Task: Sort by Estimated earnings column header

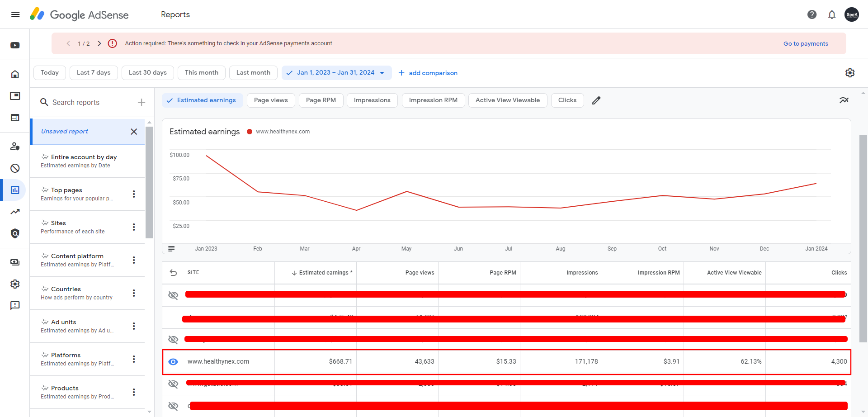Action: (x=321, y=273)
